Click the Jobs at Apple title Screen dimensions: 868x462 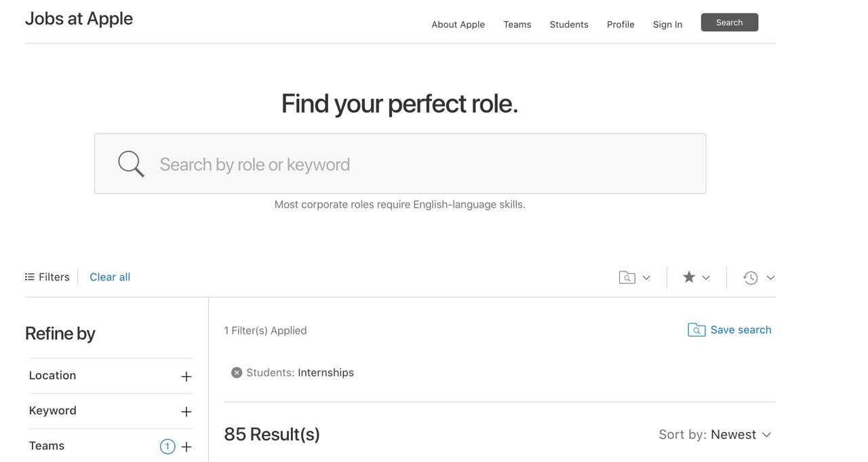[79, 18]
